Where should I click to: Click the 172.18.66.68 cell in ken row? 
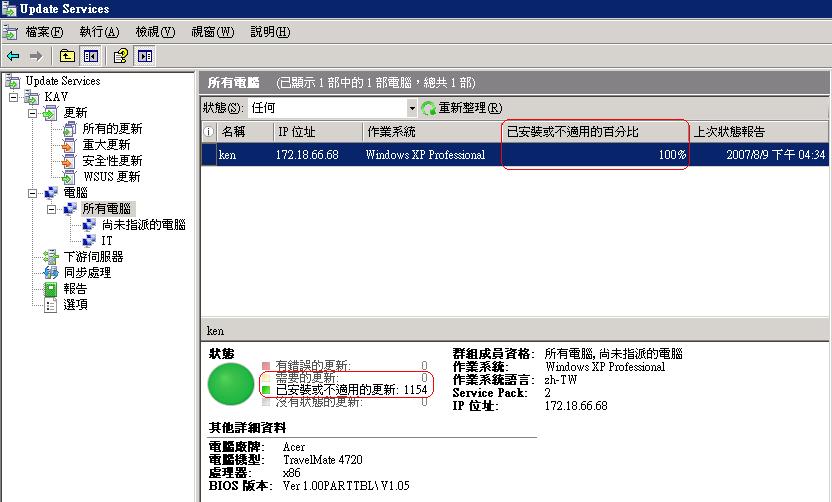tap(307, 155)
